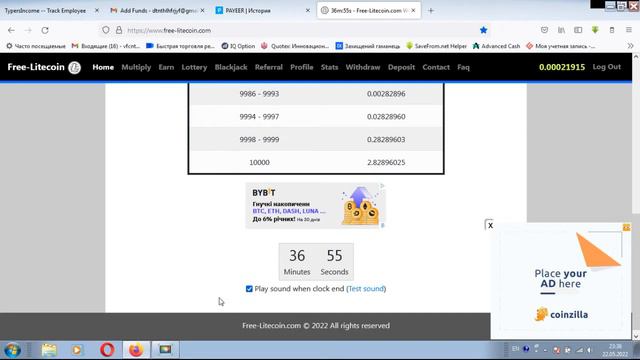
Task: Open the SaveFrom.net Helper bookmark
Action: [436, 46]
